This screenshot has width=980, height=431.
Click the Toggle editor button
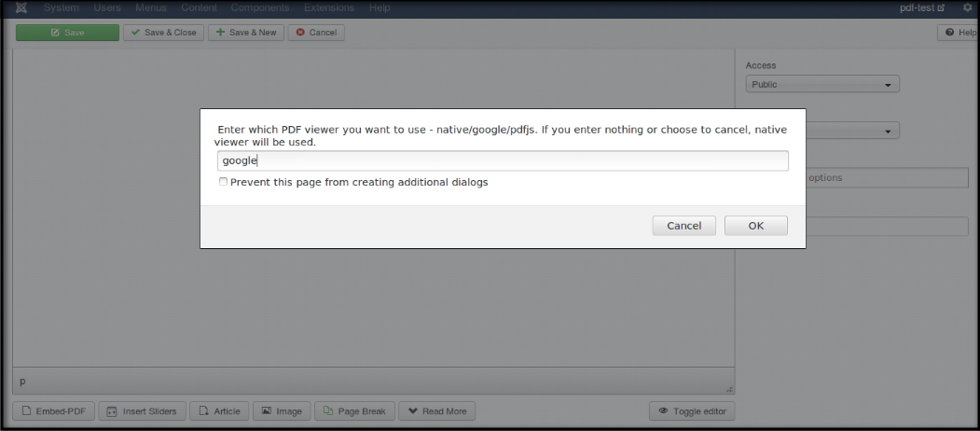point(692,411)
